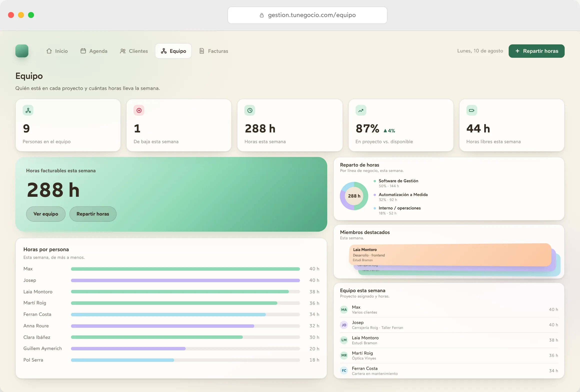Screen dimensions: 580x392
Task: Click the address bar URL field
Action: tap(307, 15)
